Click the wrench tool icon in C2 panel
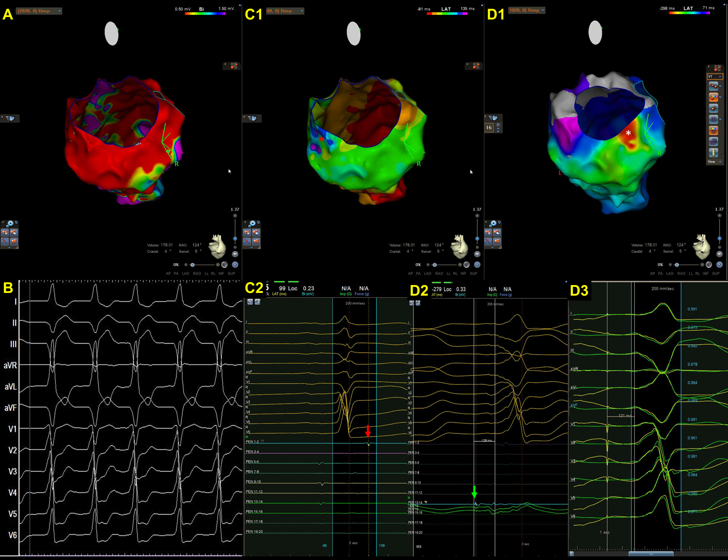 point(250,302)
